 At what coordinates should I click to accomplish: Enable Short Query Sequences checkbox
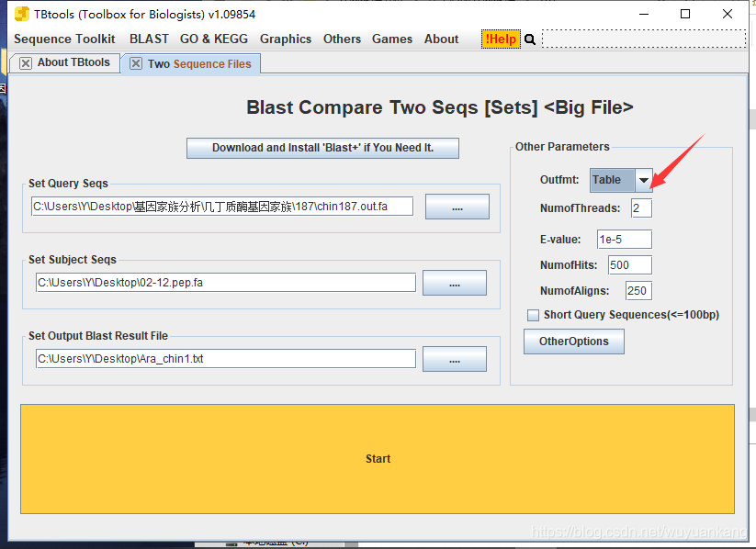click(534, 315)
